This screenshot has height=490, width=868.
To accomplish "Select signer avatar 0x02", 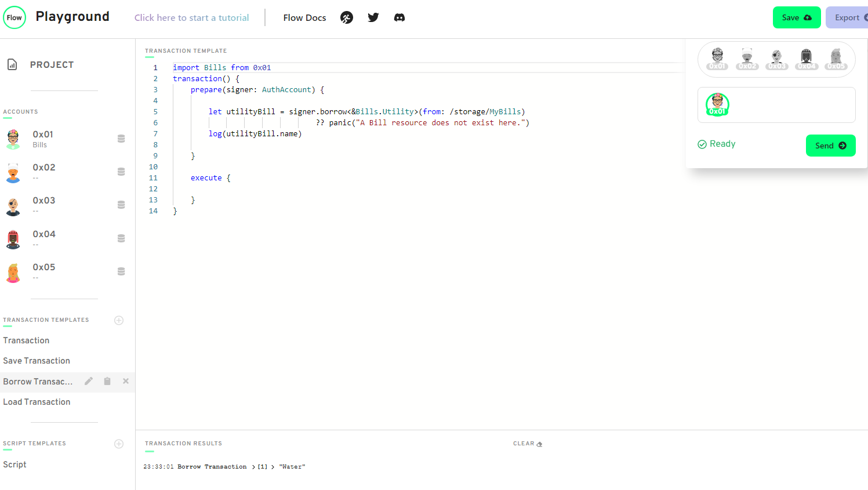I will [x=747, y=59].
